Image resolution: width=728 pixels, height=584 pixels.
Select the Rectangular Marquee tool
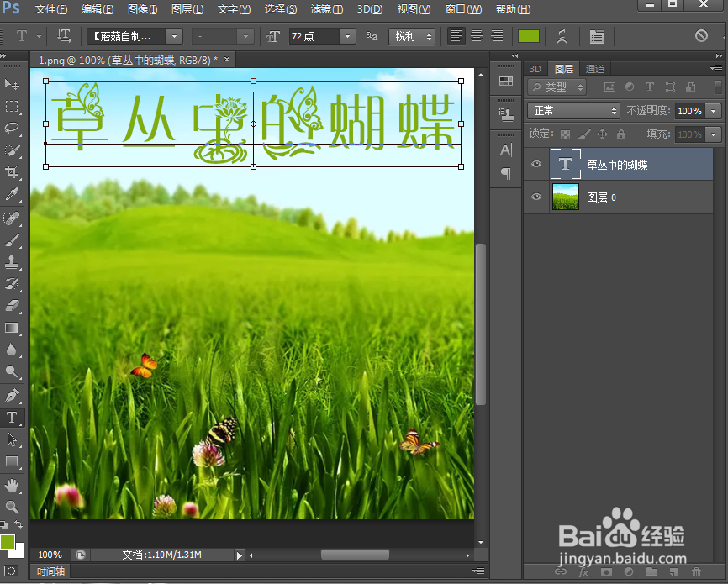click(12, 107)
